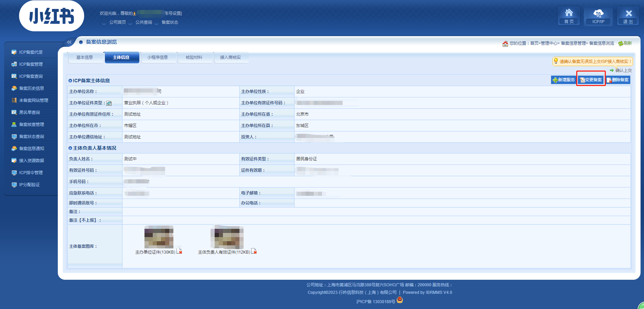Switch to the 基本信息 tab

(x=85, y=57)
